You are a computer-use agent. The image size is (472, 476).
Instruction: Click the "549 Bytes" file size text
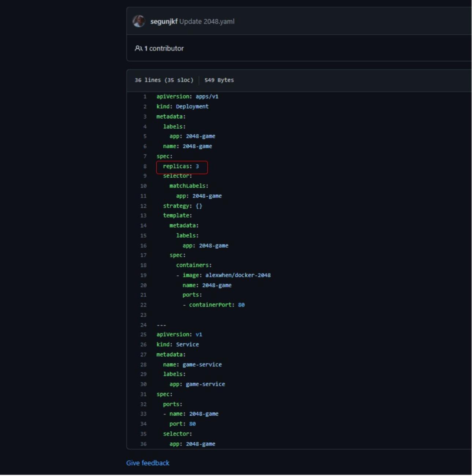coord(219,80)
